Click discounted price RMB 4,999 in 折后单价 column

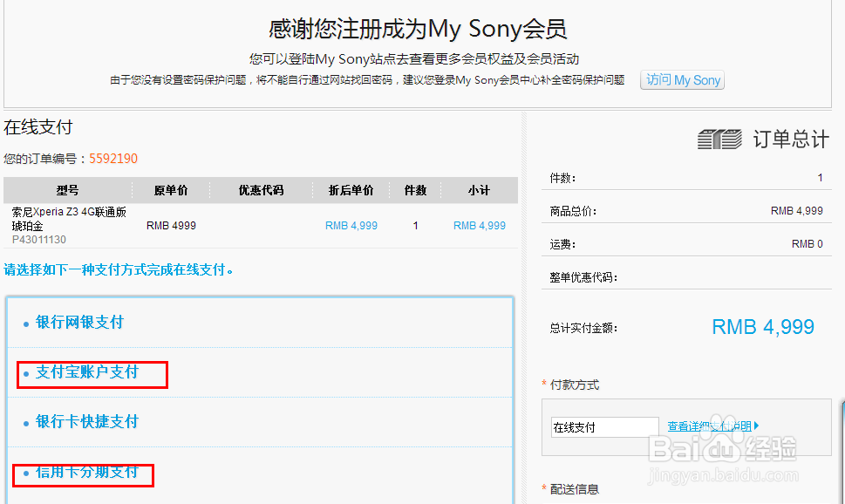351,225
